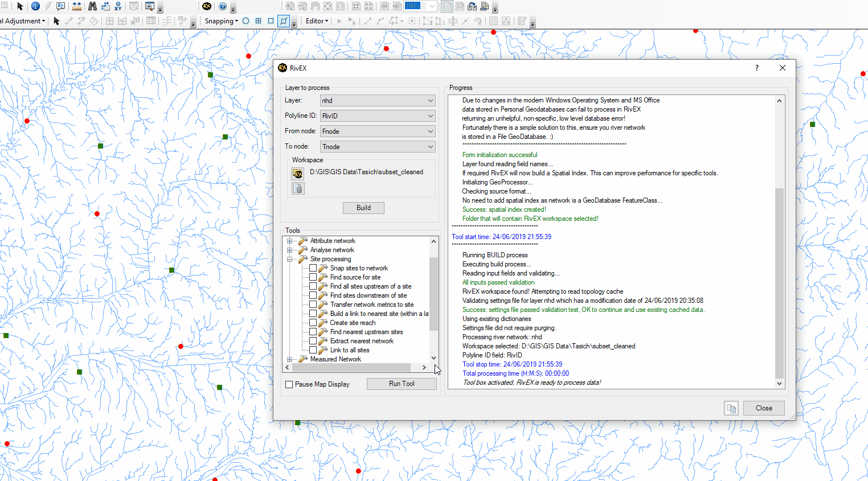Open the Editor menu
Image resolution: width=868 pixels, height=481 pixels.
point(317,21)
